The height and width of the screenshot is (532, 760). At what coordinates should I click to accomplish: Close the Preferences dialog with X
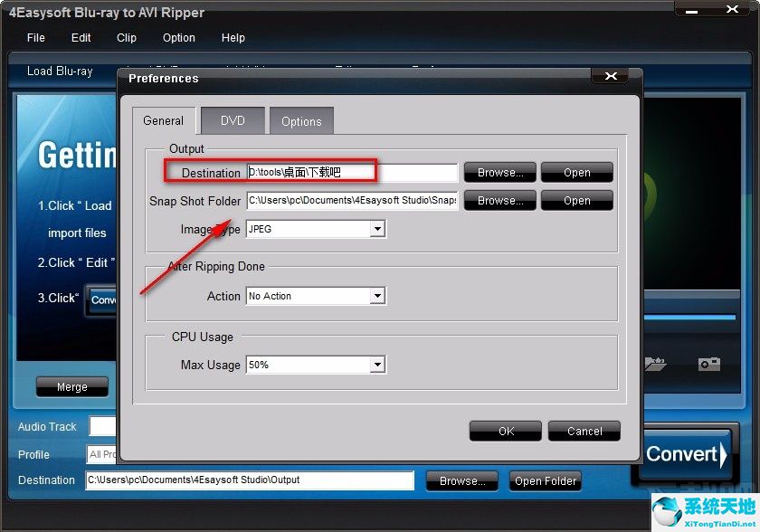tap(611, 76)
